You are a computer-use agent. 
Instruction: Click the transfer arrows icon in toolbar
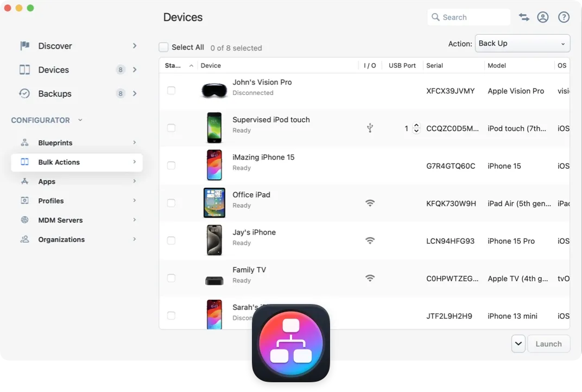coord(523,17)
